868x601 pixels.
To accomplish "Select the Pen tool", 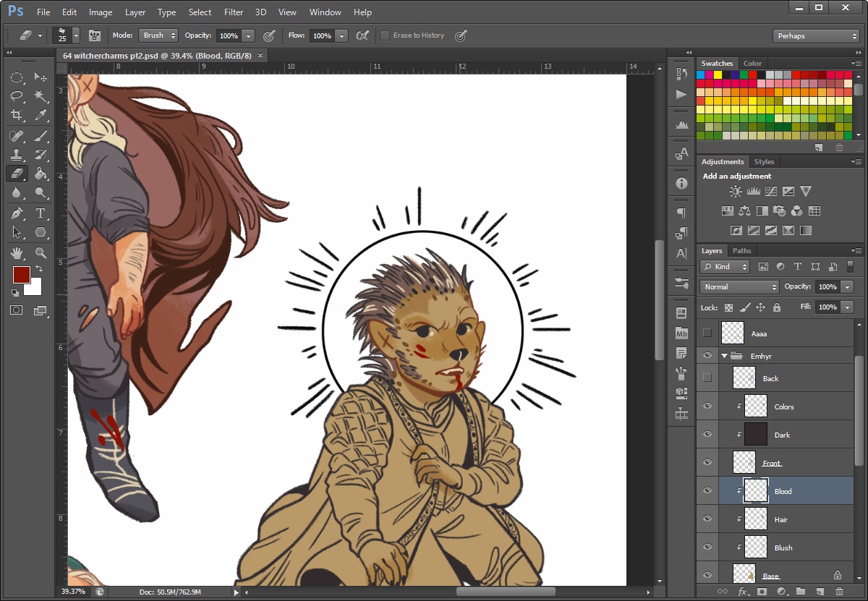I will pyautogui.click(x=17, y=213).
